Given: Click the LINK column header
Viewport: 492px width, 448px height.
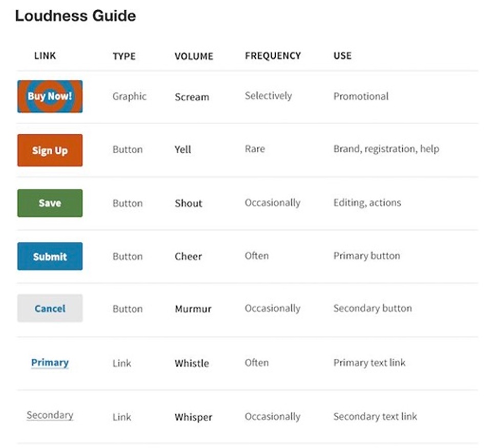Looking at the screenshot, I should [x=45, y=56].
